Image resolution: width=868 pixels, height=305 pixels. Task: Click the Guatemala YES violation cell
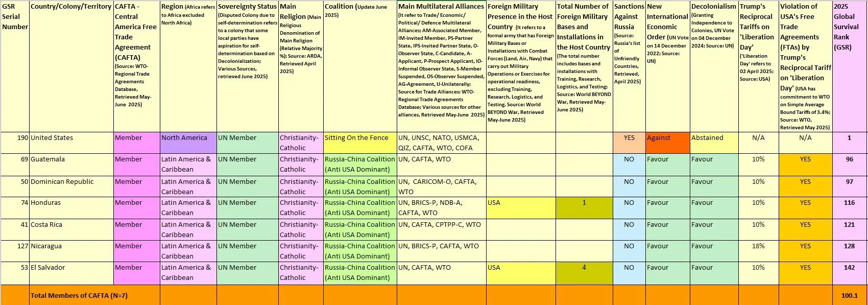[805, 165]
